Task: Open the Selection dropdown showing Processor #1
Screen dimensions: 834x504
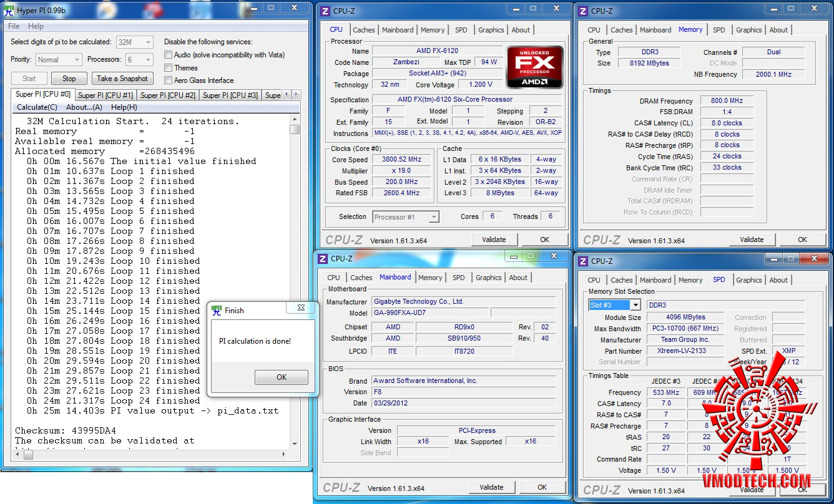Action: pyautogui.click(x=406, y=217)
